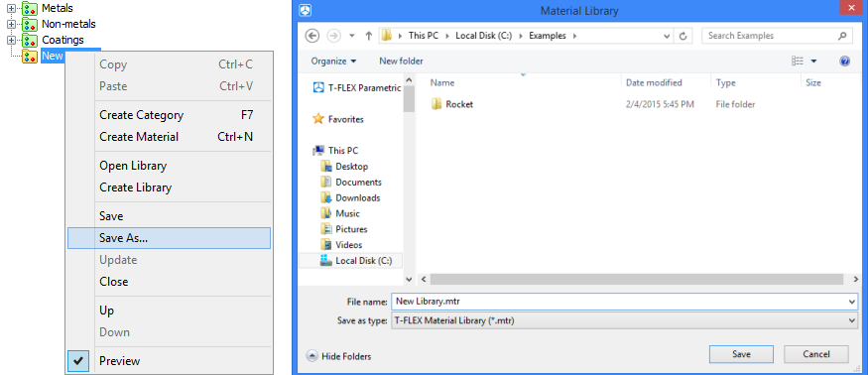This screenshot has height=375, width=868.
Task: Click the Save button
Action: (741, 354)
